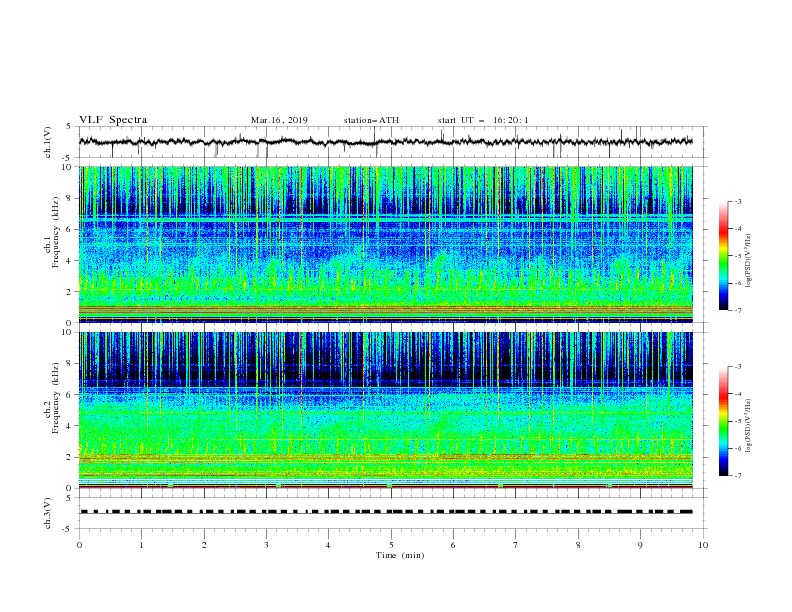
Task: Select the ch.2 "Frequency (kHz)" axis label
Action: [x=55, y=398]
